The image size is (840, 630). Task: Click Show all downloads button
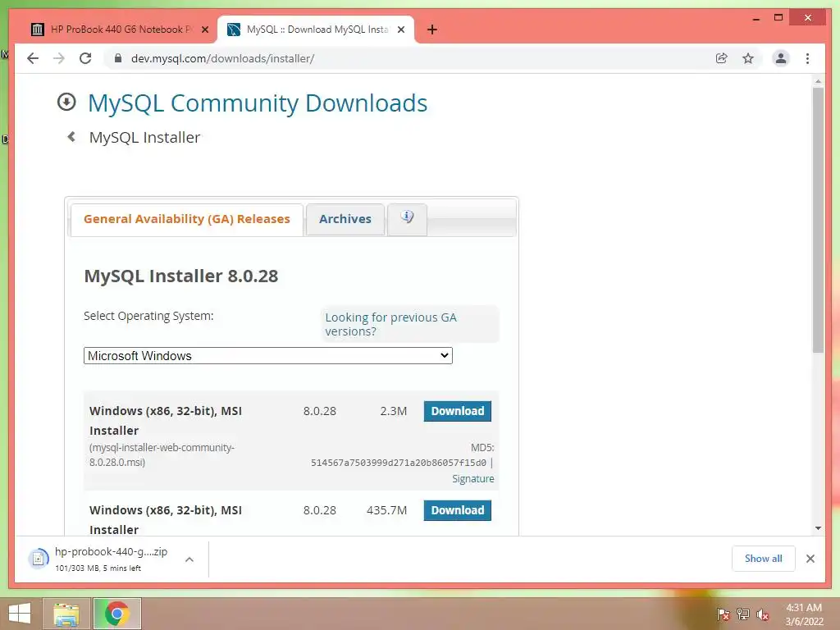click(x=764, y=559)
